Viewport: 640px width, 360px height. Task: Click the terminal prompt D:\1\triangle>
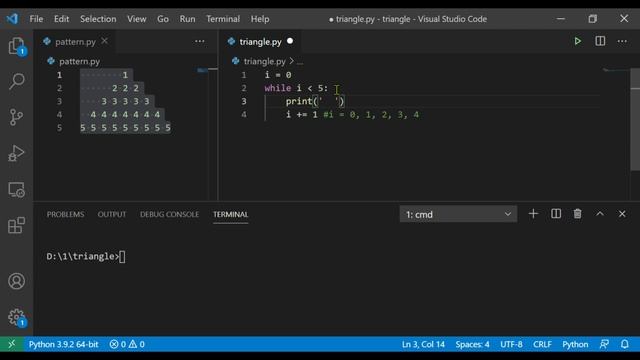click(83, 256)
